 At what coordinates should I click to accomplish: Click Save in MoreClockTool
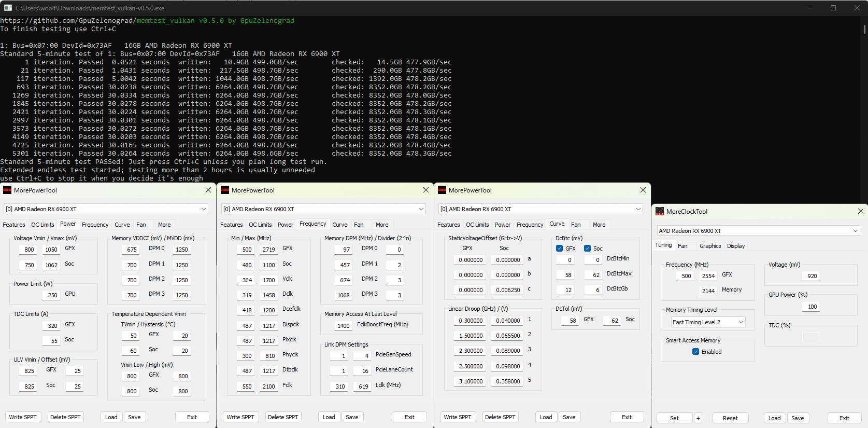pyautogui.click(x=798, y=418)
